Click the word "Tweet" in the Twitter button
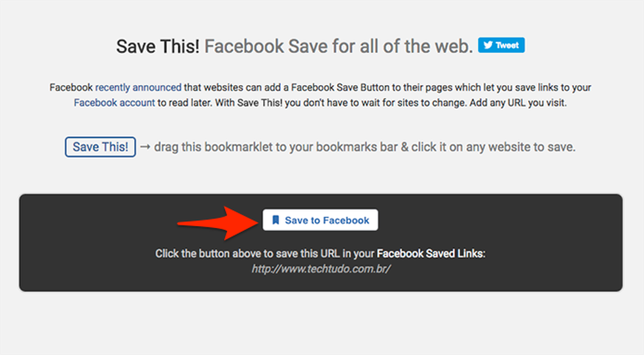Image resolution: width=644 pixels, height=355 pixels. 507,45
